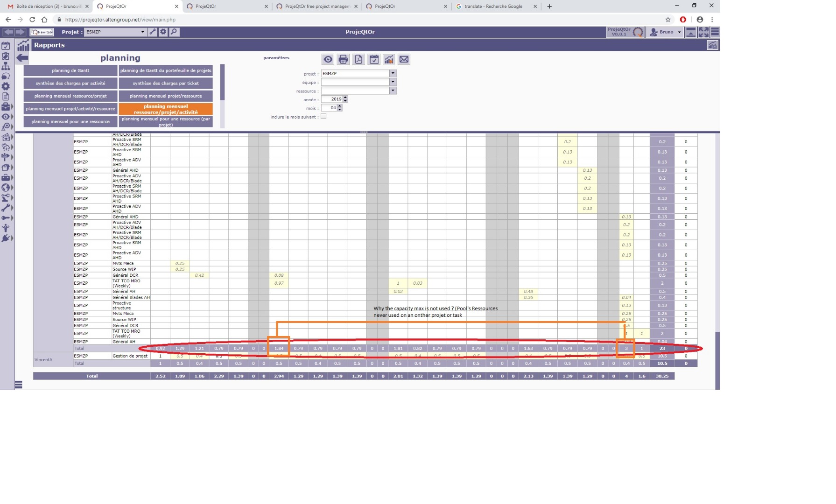
Task: Open the search magnifier in top toolbar
Action: tap(174, 32)
